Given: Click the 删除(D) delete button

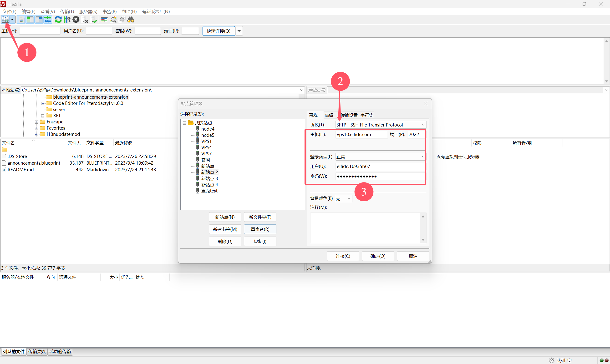Looking at the screenshot, I should (x=225, y=241).
